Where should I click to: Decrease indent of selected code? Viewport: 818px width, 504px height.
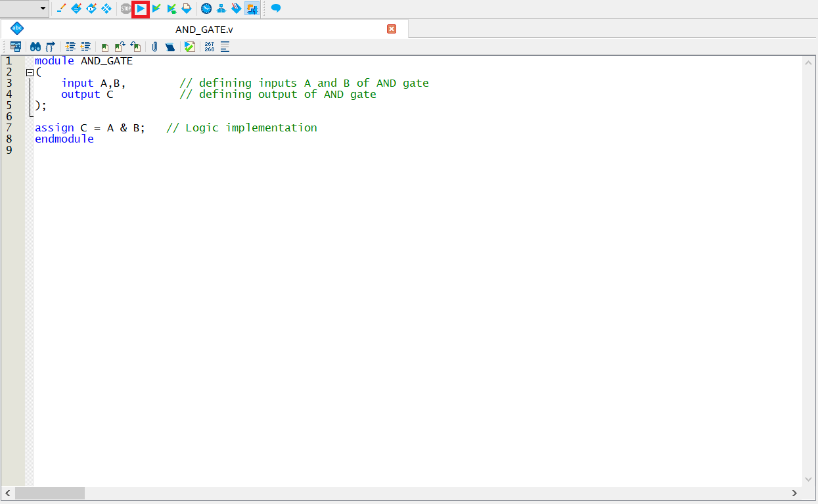click(x=86, y=47)
